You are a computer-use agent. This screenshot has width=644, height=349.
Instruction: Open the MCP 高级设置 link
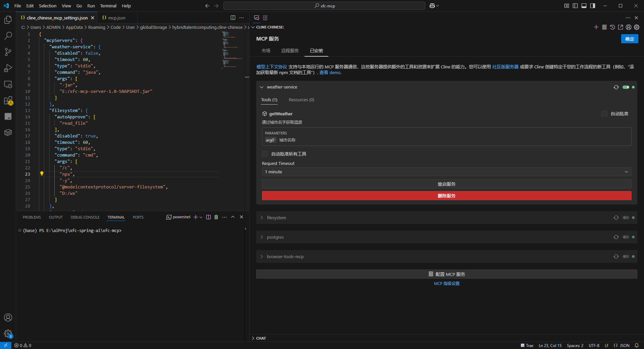click(x=446, y=284)
